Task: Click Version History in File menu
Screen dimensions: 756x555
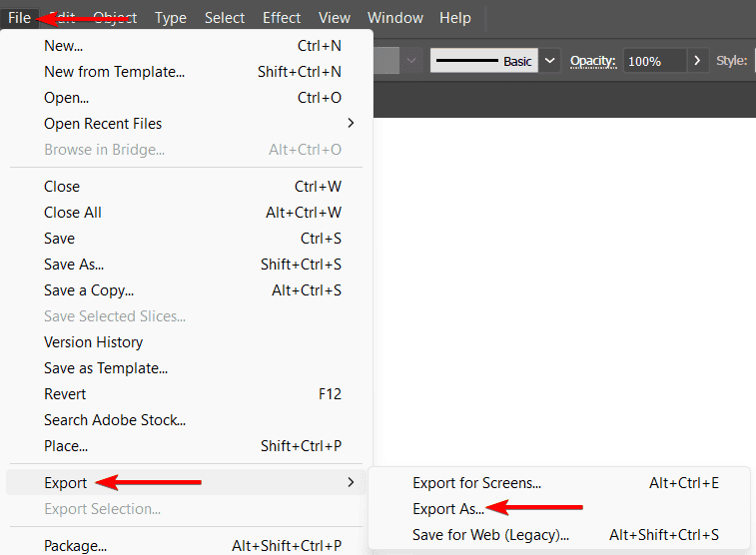Action: pos(93,342)
